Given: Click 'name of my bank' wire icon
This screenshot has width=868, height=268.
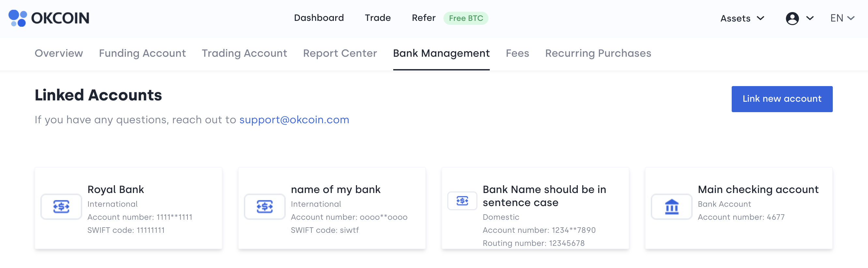Looking at the screenshot, I should pyautogui.click(x=264, y=207).
